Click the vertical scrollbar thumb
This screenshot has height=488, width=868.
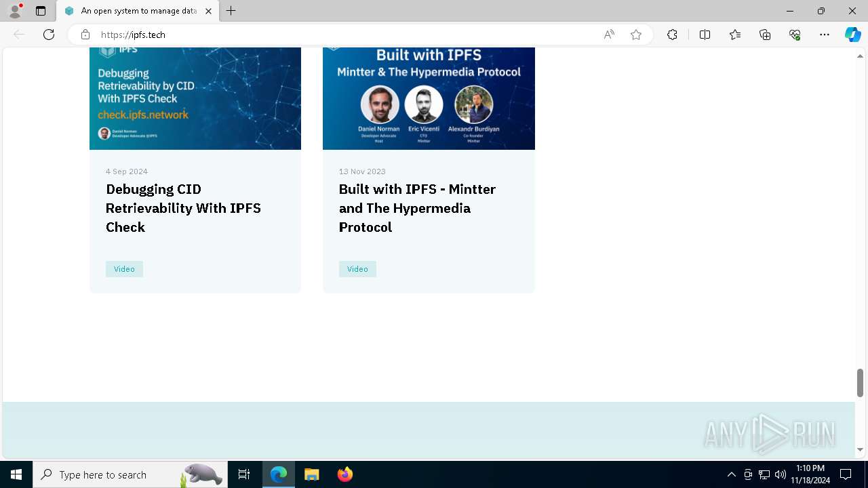tap(860, 383)
